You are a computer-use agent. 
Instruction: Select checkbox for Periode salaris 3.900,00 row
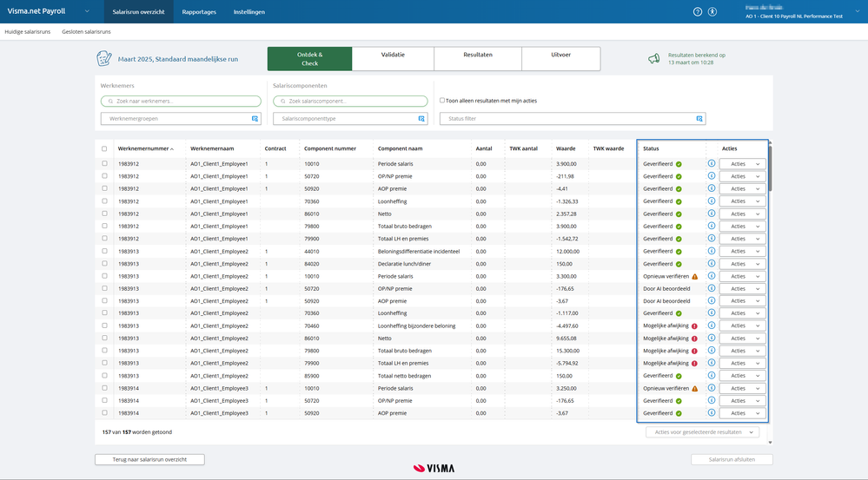pyautogui.click(x=104, y=164)
